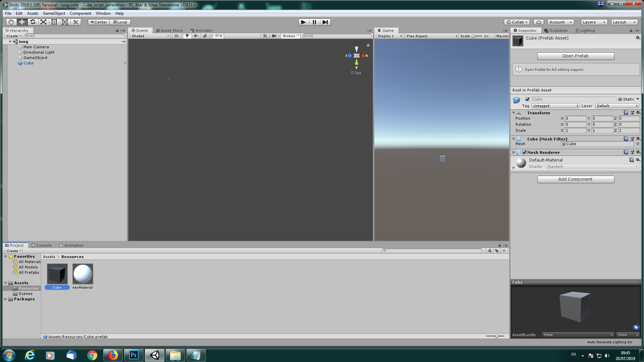Select the Rect tool

pyautogui.click(x=54, y=22)
